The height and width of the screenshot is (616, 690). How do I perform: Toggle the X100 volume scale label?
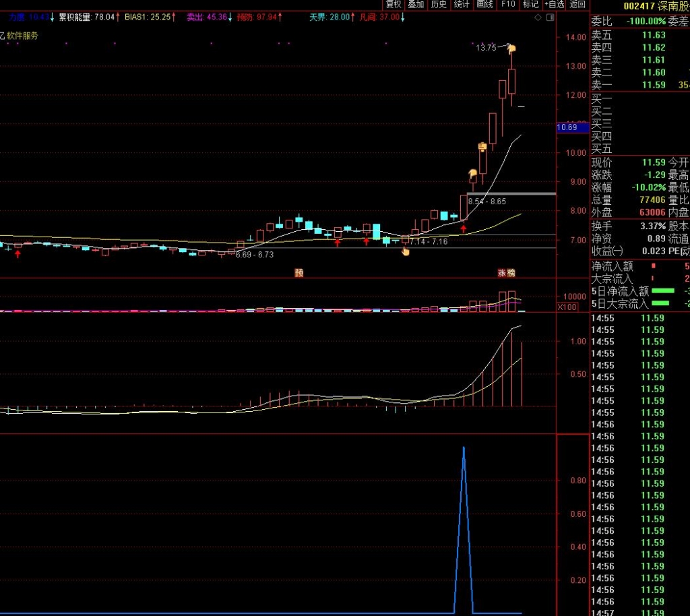tap(567, 307)
